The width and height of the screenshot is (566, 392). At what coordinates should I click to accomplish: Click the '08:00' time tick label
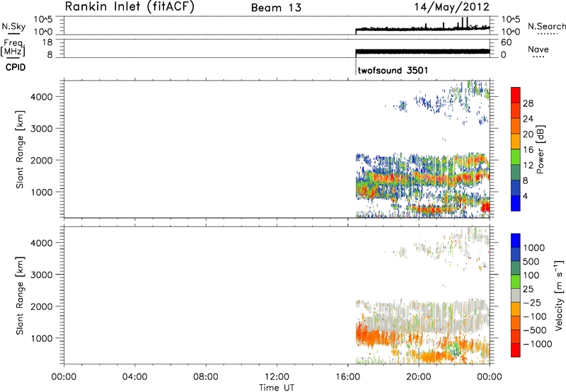click(206, 377)
